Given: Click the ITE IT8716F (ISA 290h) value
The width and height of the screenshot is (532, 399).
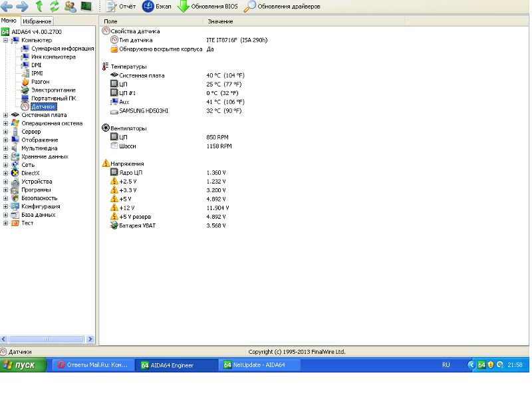Looking at the screenshot, I should pos(237,40).
